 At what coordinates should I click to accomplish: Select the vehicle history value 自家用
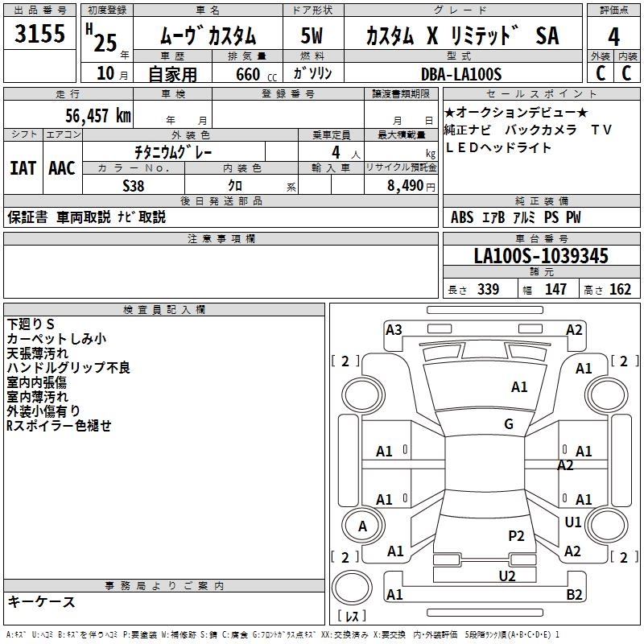click(172, 74)
